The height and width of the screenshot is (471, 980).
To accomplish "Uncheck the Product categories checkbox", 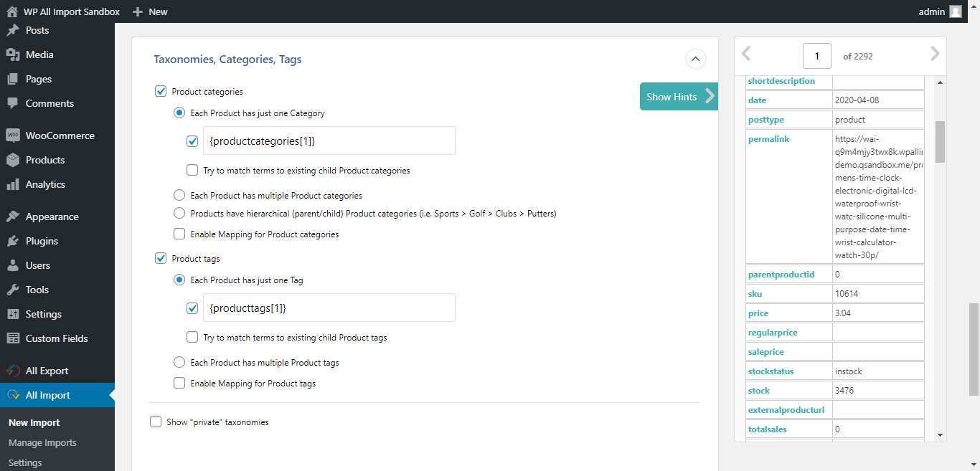I will click(161, 92).
